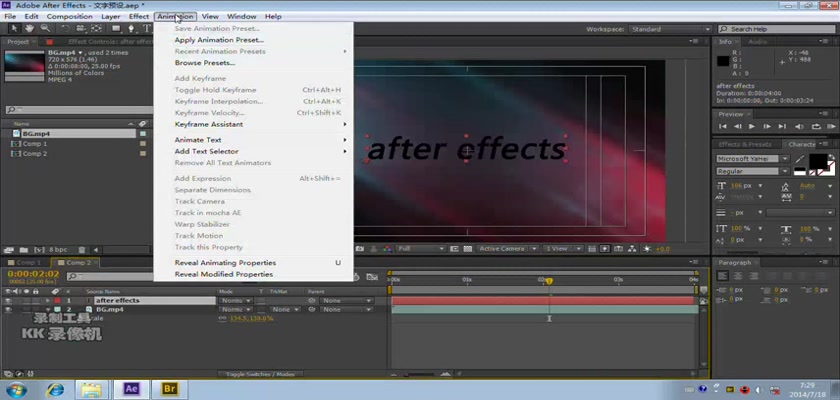The height and width of the screenshot is (400, 840).
Task: Select Comp 1 in the Project panel
Action: (35, 144)
